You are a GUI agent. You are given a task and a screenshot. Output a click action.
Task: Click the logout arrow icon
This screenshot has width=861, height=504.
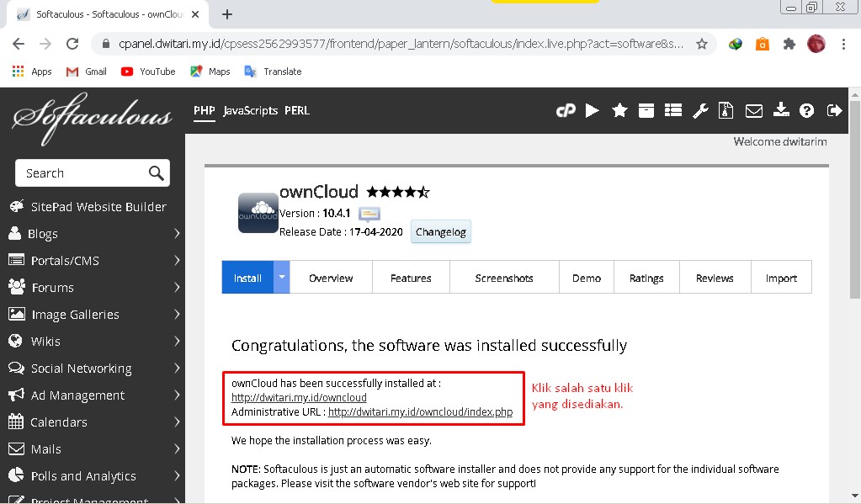[834, 110]
